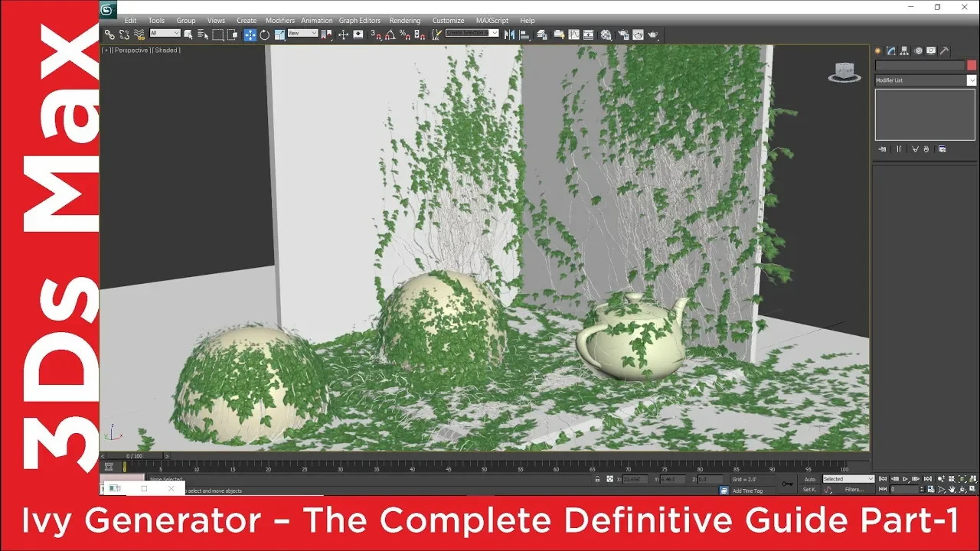Open the Curve Editor icon
980x551 pixels.
[573, 34]
